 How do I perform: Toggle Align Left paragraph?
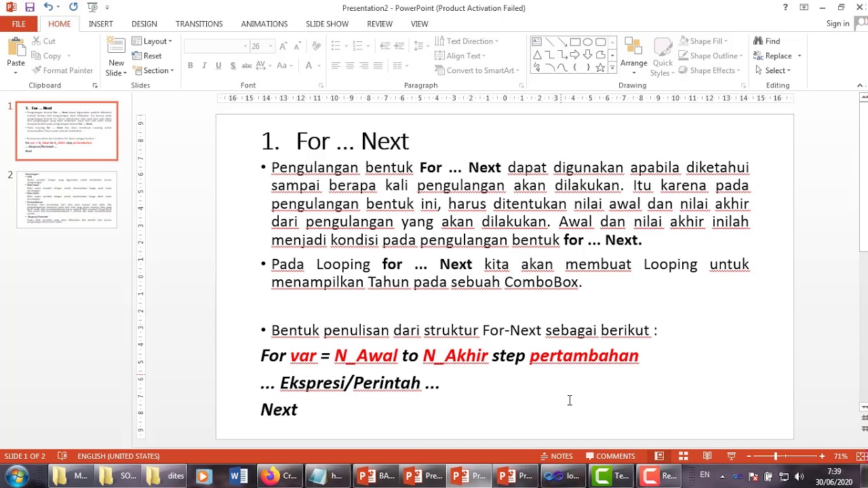tap(336, 66)
